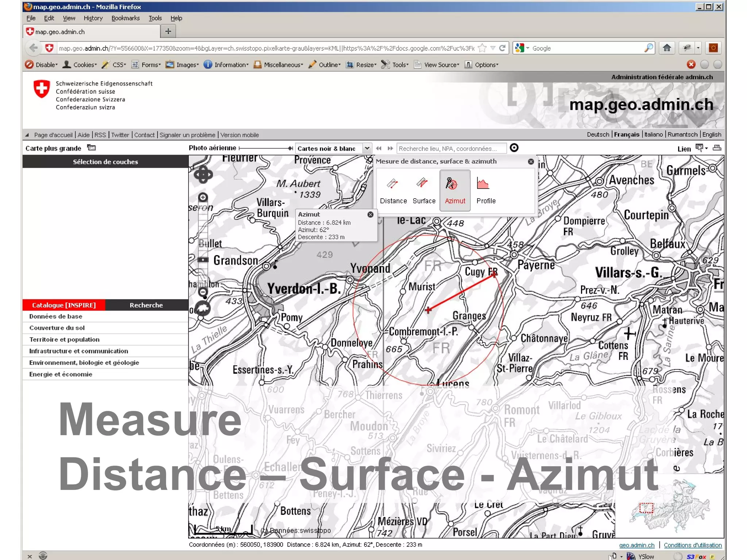Bookmark this page with the star
This screenshot has width=747, height=560.
(x=482, y=48)
